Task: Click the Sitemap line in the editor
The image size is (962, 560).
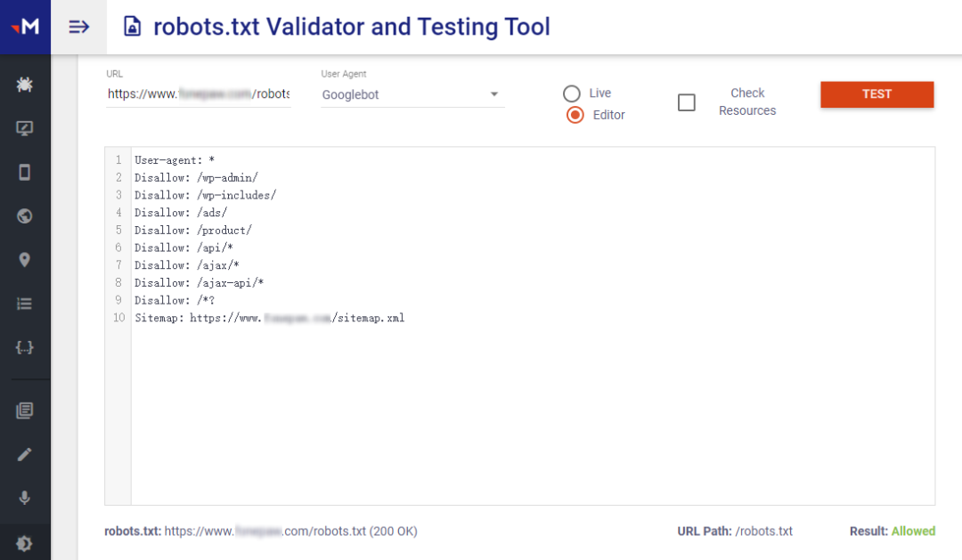Action: [x=270, y=318]
